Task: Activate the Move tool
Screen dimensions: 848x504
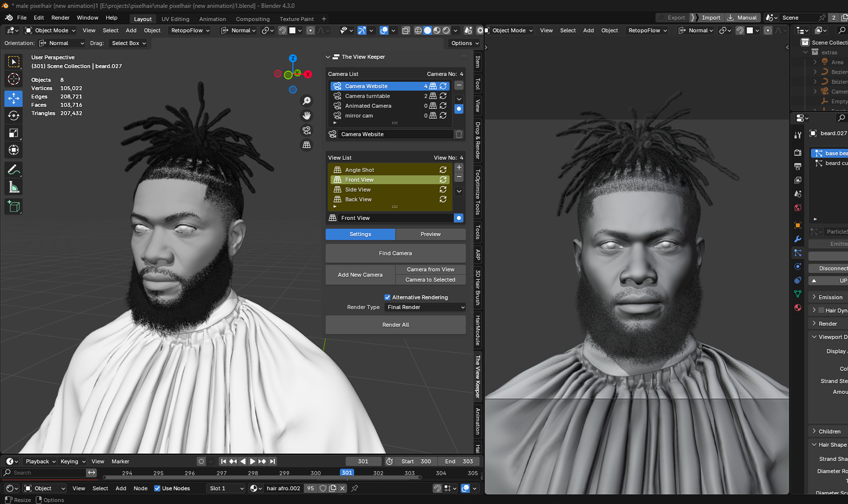Action: click(14, 98)
